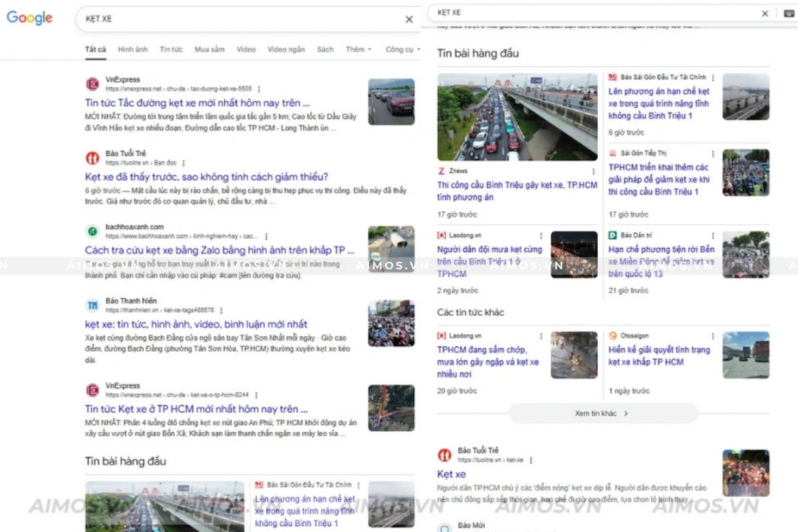Viewport: 798px width, 532px height.
Task: Open three-dot menu on Laodong.vn TPHCM đang sấm chớp card
Action: coord(541,336)
